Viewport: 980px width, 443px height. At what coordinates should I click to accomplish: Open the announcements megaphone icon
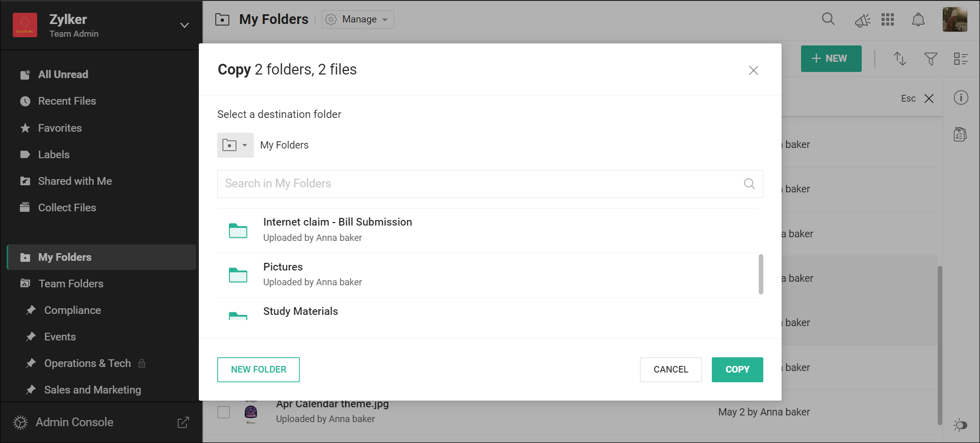coord(862,20)
